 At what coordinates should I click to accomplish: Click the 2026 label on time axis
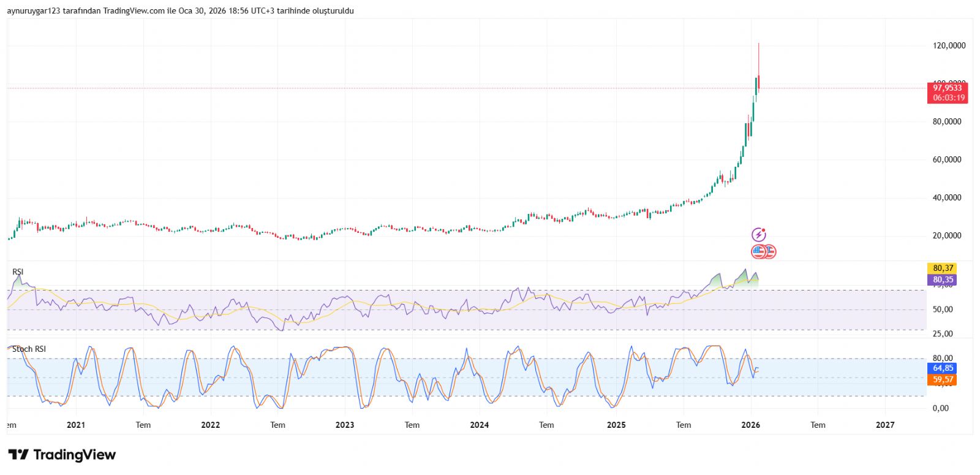(750, 425)
